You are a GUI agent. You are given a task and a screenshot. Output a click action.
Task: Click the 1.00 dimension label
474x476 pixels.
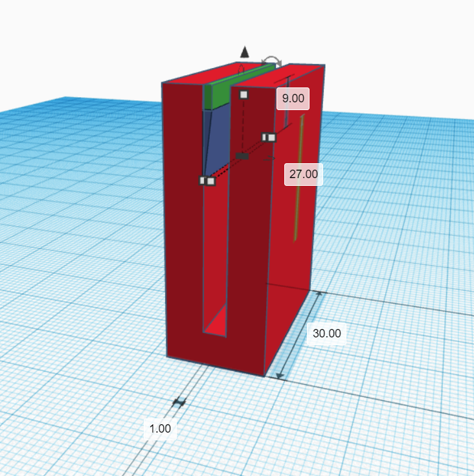click(160, 429)
